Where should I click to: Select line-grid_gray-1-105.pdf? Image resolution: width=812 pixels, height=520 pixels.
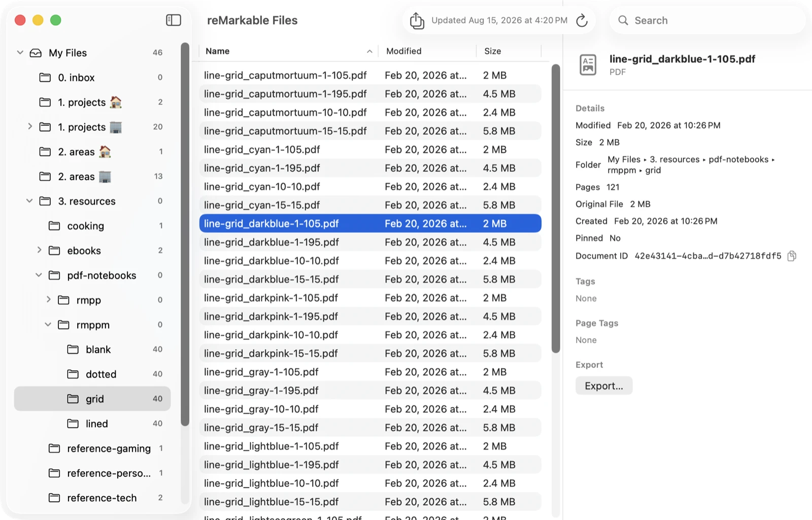pos(370,372)
